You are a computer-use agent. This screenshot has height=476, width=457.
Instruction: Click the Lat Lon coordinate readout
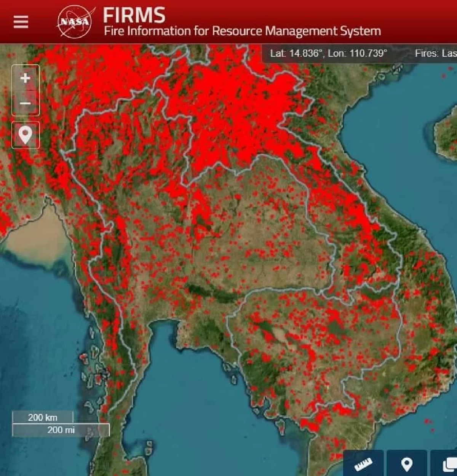[x=328, y=53]
